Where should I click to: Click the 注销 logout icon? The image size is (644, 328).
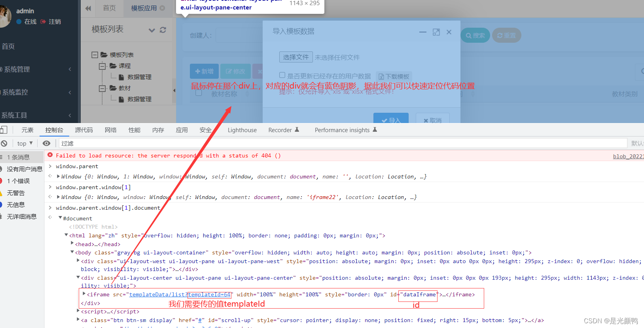(x=43, y=21)
